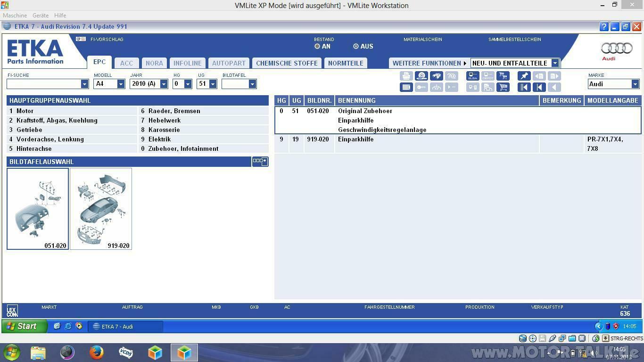644x362 pixels.
Task: Select main group 9 Elektrik
Action: [x=159, y=139]
